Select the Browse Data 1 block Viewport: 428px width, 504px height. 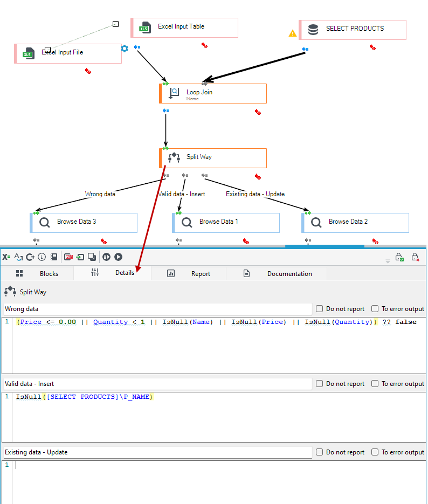coord(226,223)
